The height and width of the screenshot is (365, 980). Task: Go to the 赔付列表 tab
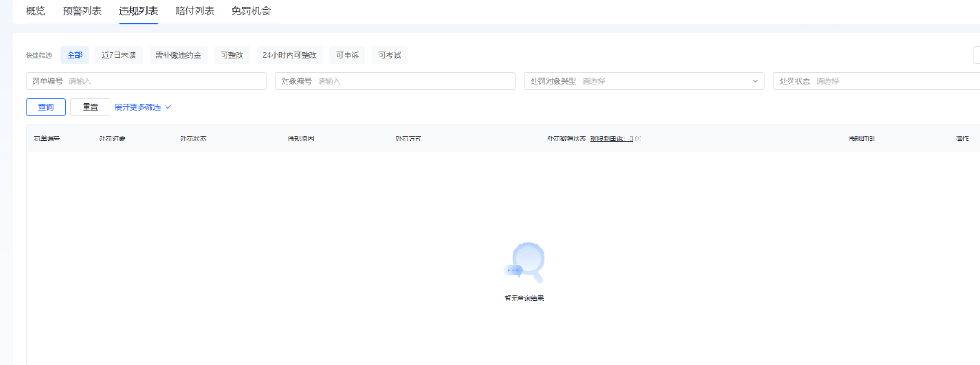(x=195, y=11)
